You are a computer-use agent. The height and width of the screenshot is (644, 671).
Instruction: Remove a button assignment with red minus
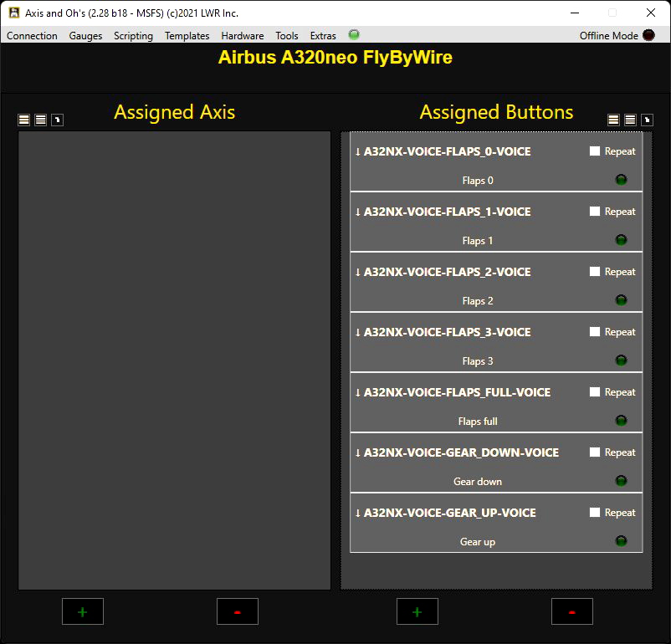pyautogui.click(x=572, y=611)
